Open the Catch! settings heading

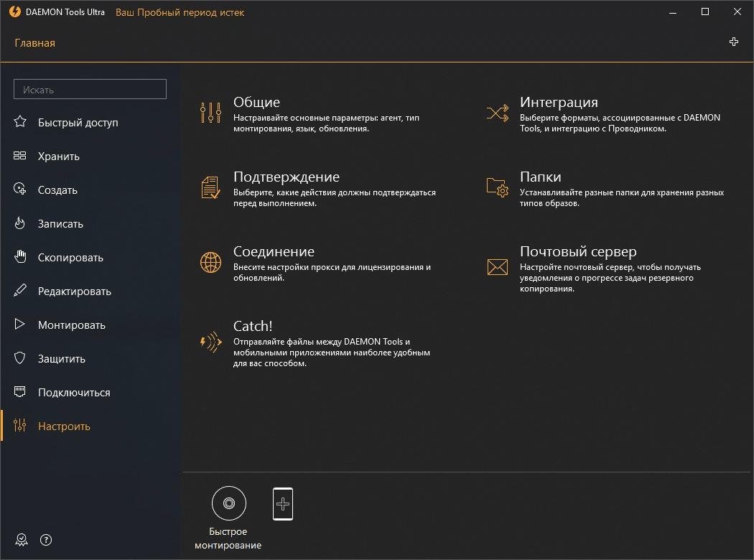(253, 326)
